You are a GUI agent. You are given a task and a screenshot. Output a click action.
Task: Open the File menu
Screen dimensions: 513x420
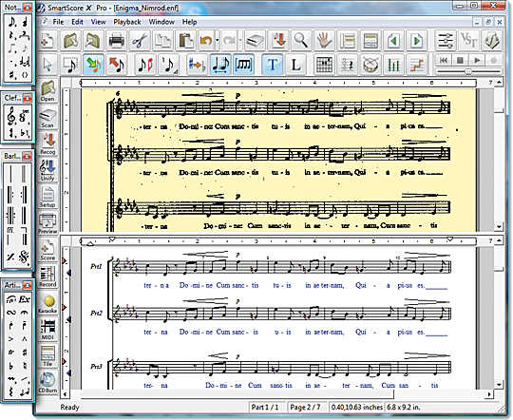(58, 22)
